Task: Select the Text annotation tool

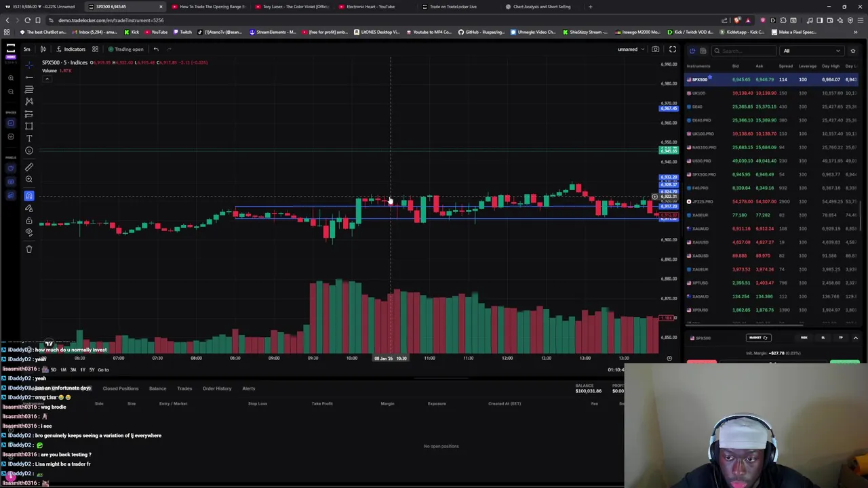Action: click(29, 138)
